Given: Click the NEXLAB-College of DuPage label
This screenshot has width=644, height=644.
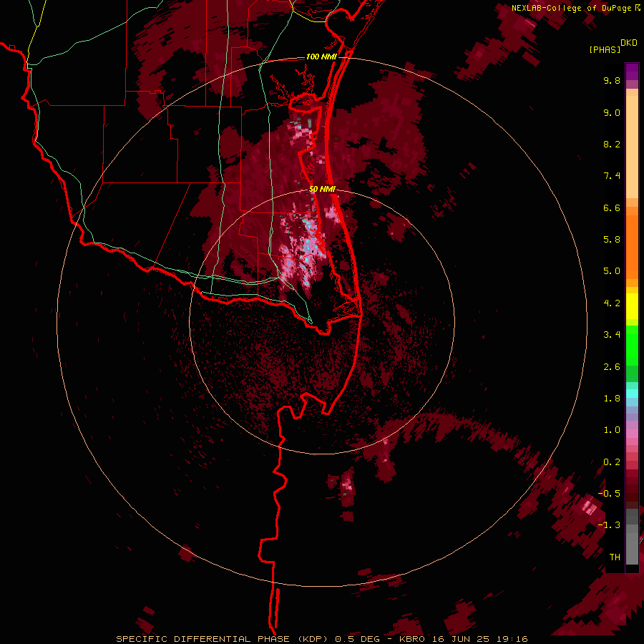Looking at the screenshot, I should coord(571,8).
